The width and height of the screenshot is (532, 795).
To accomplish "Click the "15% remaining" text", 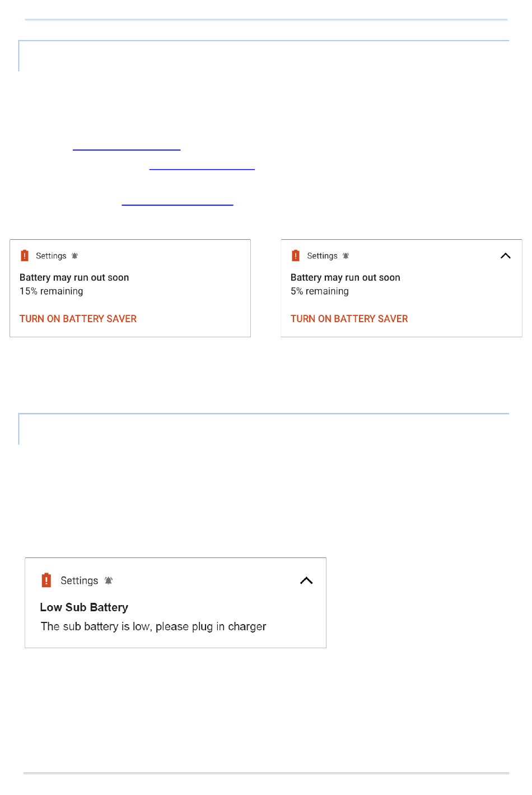I will (x=52, y=291).
